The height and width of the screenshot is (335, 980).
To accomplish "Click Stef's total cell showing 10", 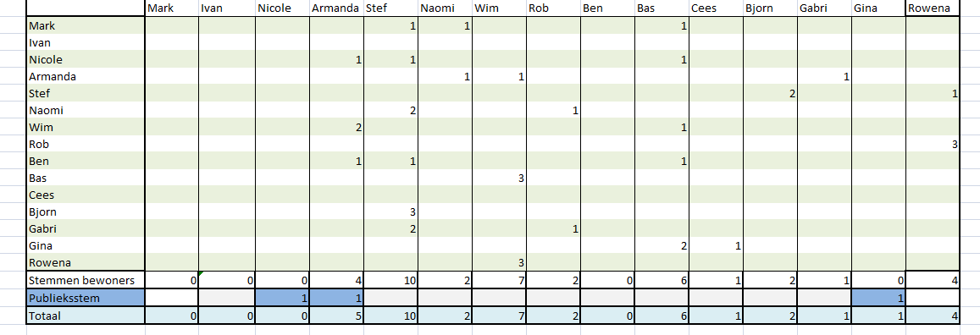I will [x=390, y=316].
